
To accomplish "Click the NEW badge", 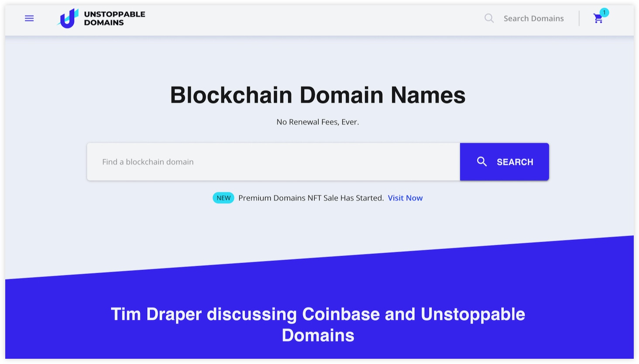I will coord(223,198).
